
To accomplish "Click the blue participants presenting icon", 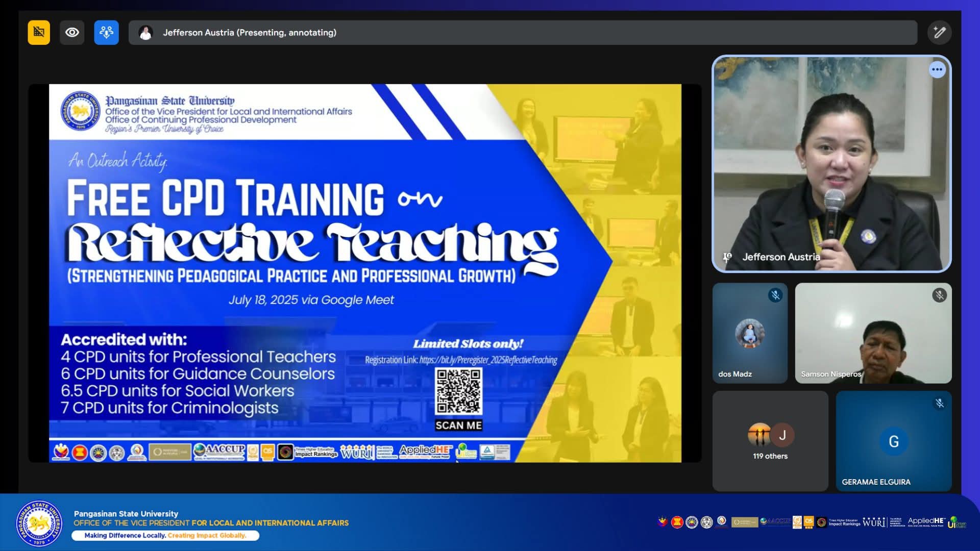I will pos(106,33).
